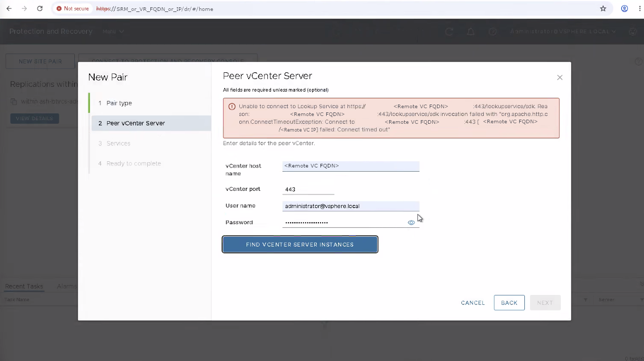Viewport: 644px width, 361px height.
Task: Click the header refresh icon
Action: pos(449,32)
